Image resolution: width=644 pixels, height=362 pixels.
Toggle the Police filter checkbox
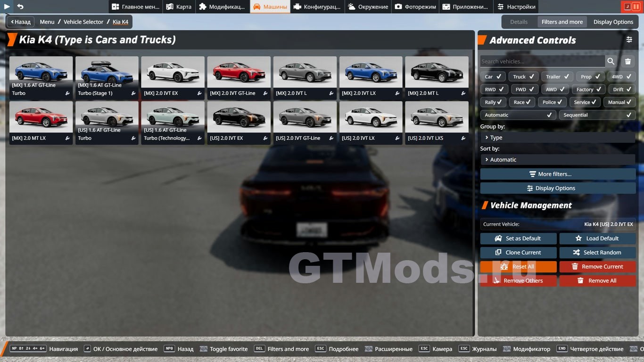click(x=552, y=102)
